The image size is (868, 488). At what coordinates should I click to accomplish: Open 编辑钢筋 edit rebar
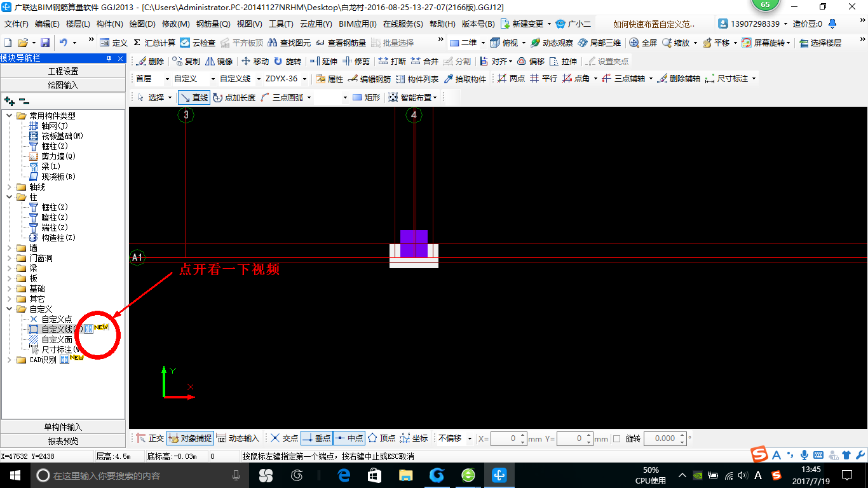pos(369,79)
